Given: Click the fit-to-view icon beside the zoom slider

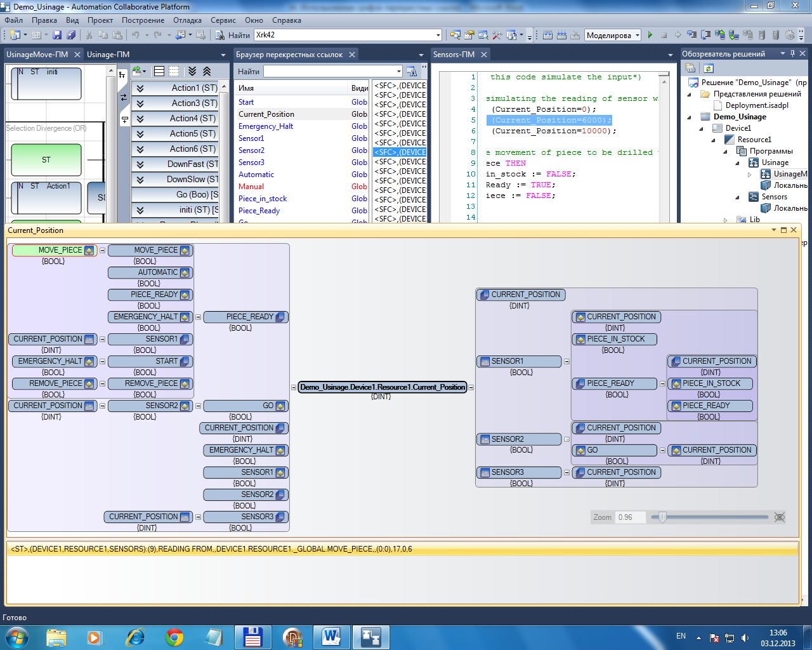Looking at the screenshot, I should click(780, 517).
